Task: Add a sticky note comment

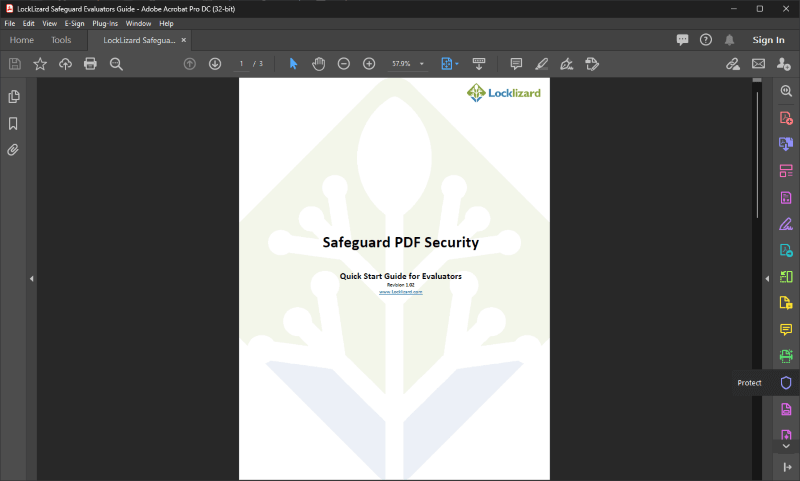Action: (516, 64)
